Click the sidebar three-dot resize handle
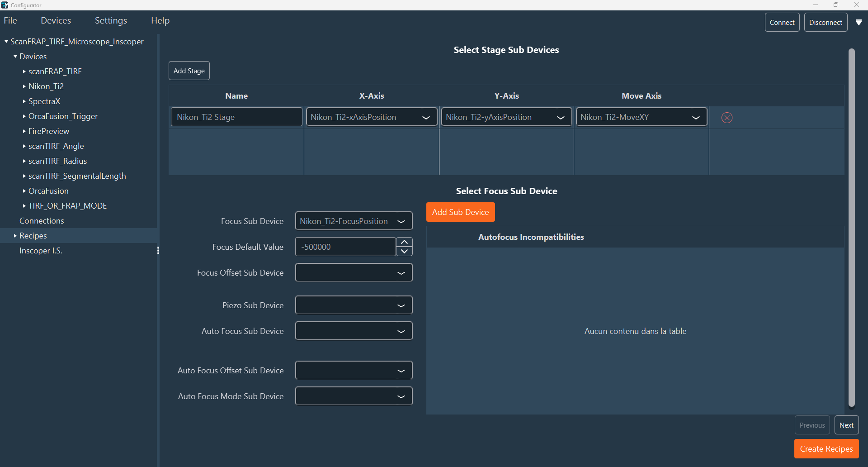The height and width of the screenshot is (467, 868). 158,250
